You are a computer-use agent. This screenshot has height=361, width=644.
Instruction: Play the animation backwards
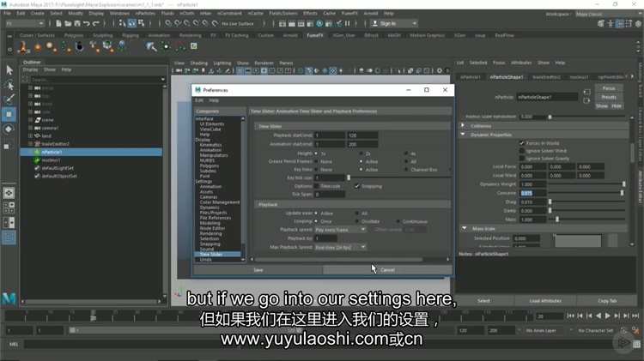coord(598,316)
